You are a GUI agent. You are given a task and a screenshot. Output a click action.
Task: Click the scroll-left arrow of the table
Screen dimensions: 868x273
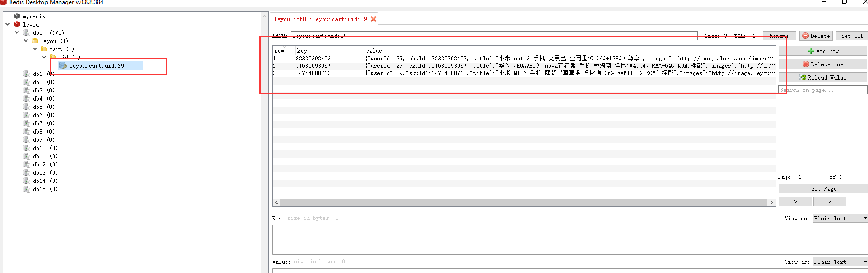[276, 202]
